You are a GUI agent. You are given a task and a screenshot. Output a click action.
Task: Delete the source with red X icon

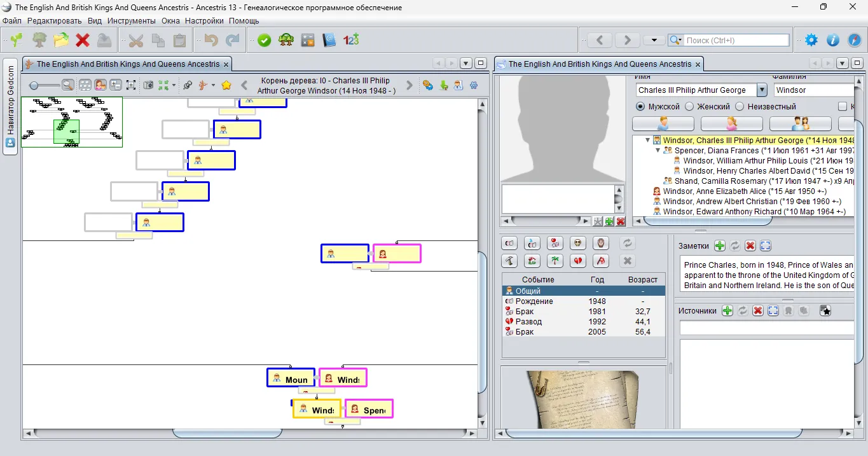757,310
